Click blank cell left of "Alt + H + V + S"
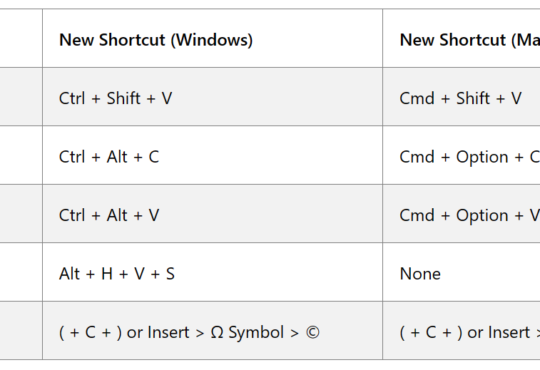The height and width of the screenshot is (370, 540). tap(21, 272)
